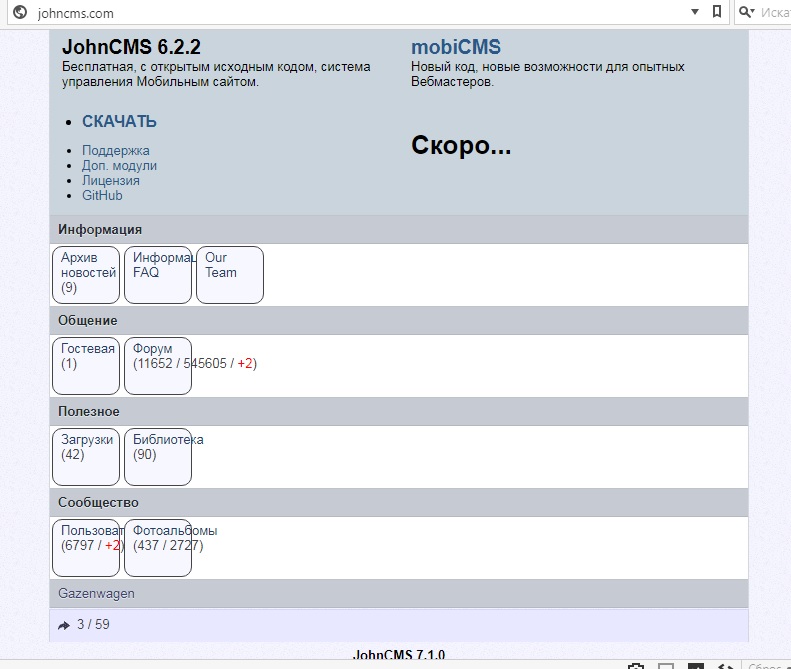
Task: Open the Гостевая guestbook tile
Action: (86, 365)
